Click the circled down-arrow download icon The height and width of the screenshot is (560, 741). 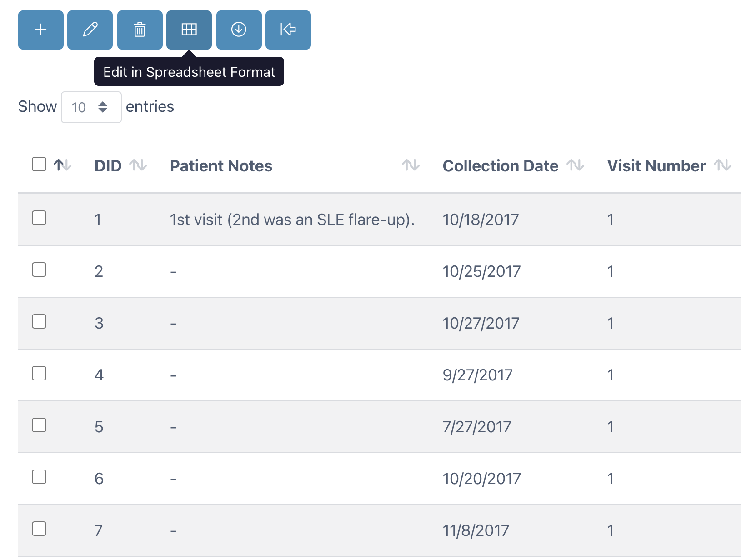tap(239, 30)
